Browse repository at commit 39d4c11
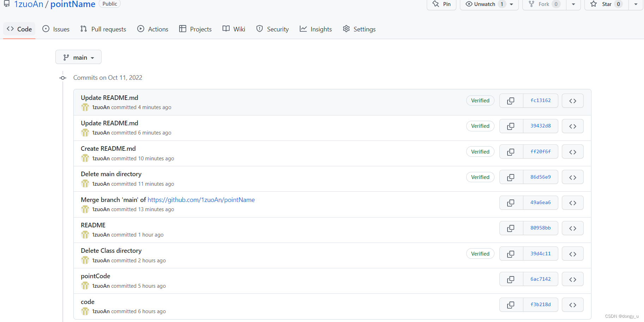The height and width of the screenshot is (322, 644). 572,254
